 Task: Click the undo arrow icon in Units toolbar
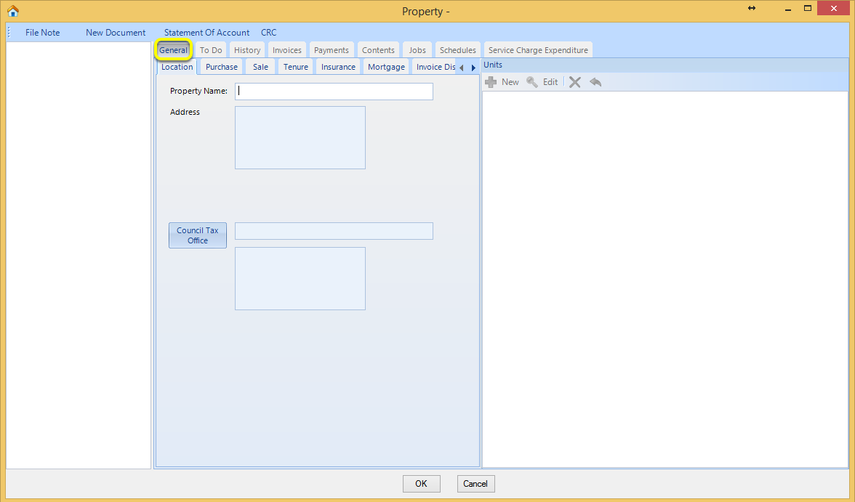click(595, 82)
